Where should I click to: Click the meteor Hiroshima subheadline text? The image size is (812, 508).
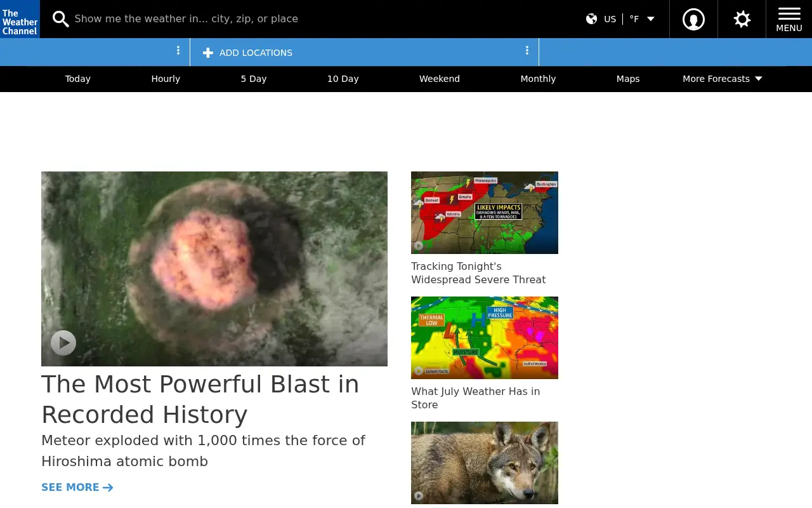click(204, 451)
